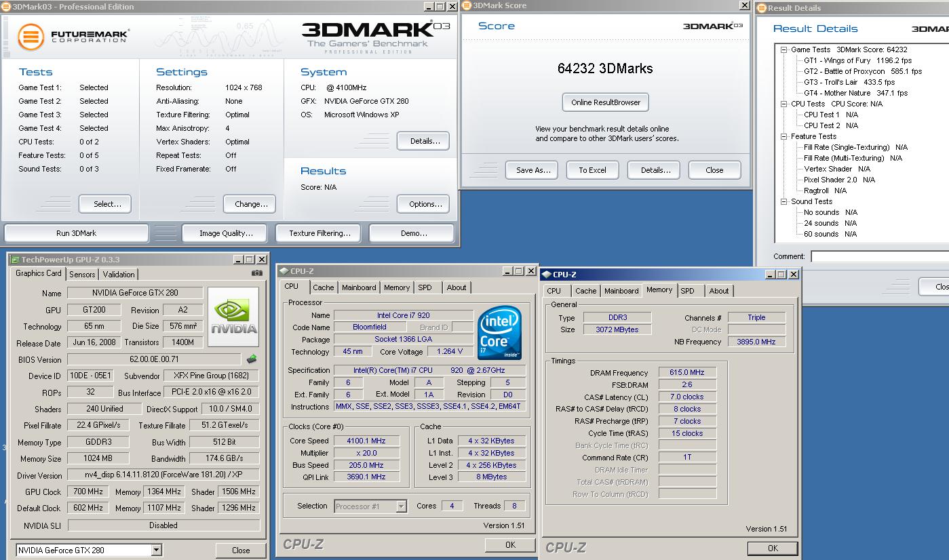Click the 64232 3DMarks score text

click(605, 68)
